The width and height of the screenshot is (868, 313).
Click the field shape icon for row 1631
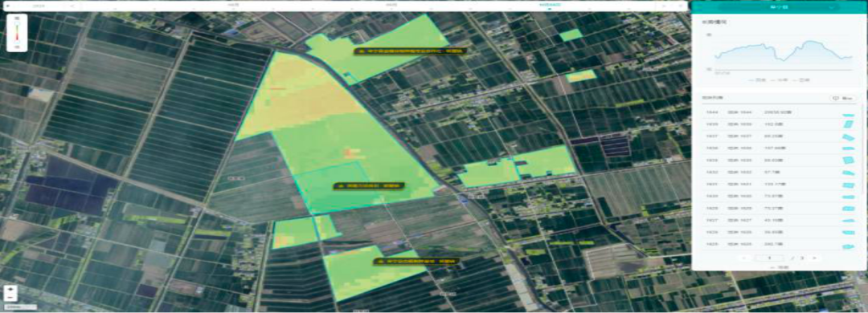coord(848,185)
